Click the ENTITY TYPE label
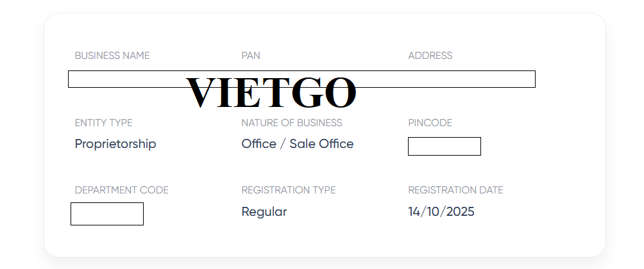 tap(103, 123)
